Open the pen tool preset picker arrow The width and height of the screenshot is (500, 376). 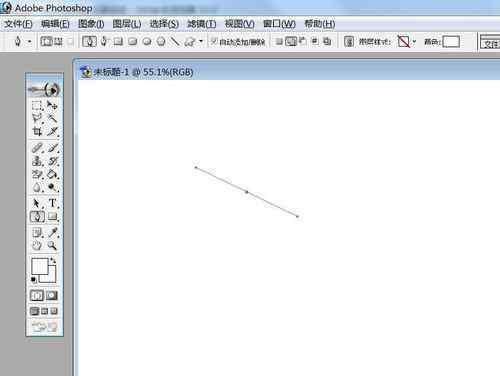[29, 42]
